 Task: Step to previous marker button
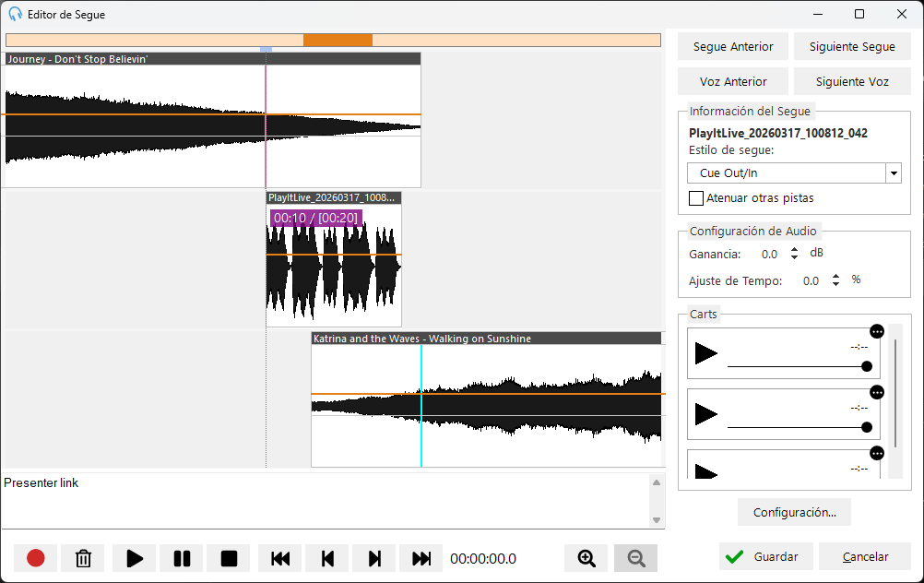click(327, 558)
